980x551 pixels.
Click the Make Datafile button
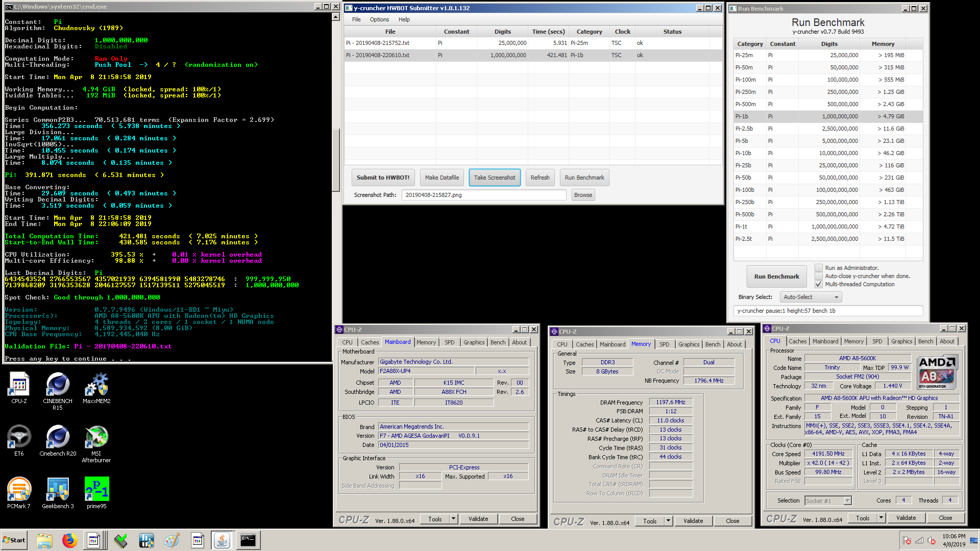coord(442,178)
